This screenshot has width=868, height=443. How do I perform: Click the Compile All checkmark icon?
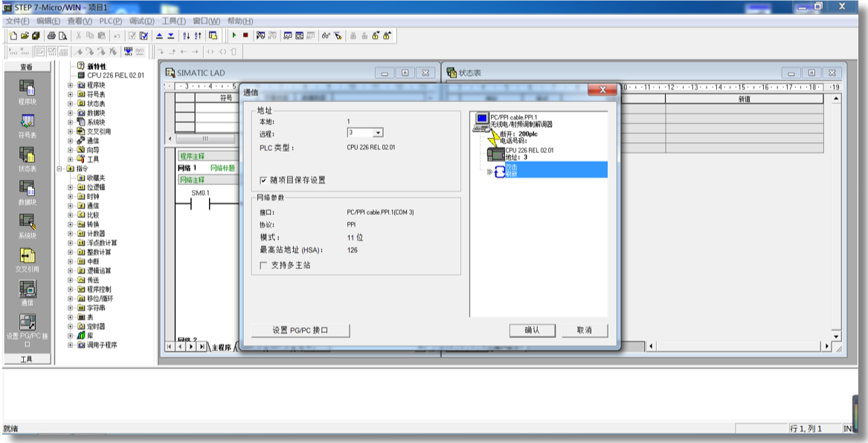coord(144,36)
